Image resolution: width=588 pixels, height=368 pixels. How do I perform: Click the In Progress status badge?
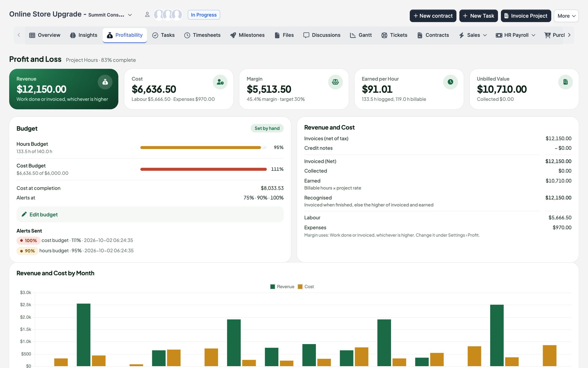[204, 15]
